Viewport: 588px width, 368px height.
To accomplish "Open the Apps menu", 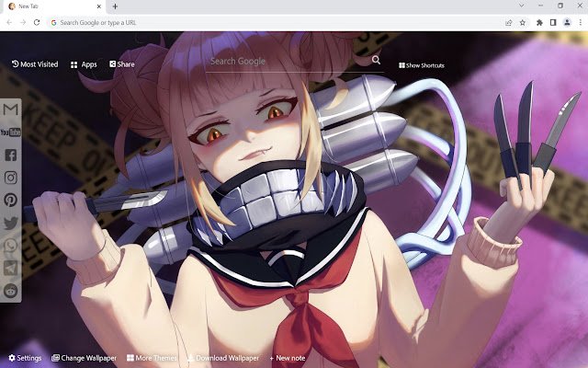I will pyautogui.click(x=84, y=64).
